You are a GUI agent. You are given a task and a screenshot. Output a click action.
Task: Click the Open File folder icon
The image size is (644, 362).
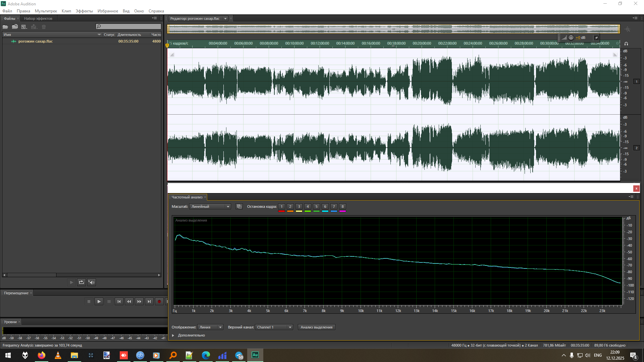pyautogui.click(x=5, y=27)
